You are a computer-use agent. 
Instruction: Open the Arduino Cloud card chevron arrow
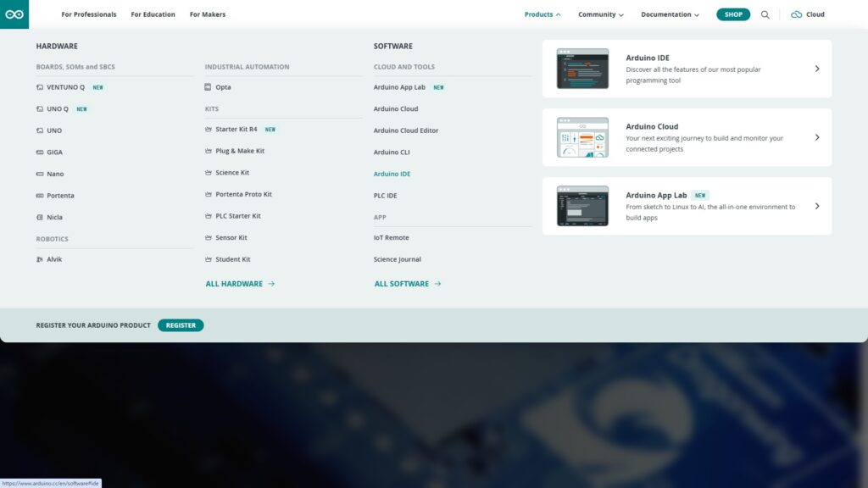click(x=816, y=137)
